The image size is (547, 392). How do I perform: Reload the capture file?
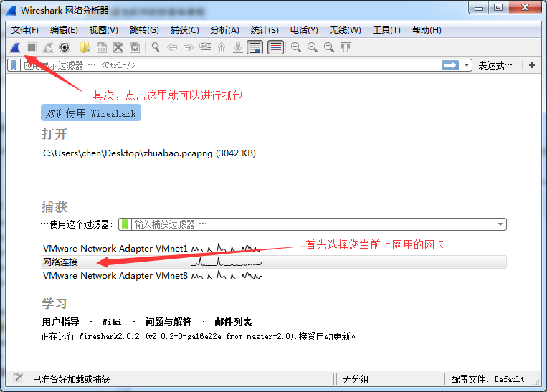click(x=135, y=47)
